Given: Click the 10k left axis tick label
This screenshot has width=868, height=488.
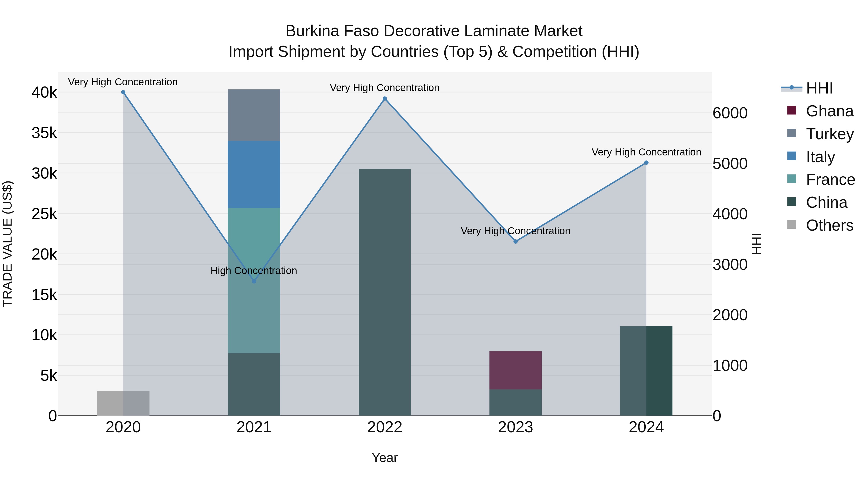Looking at the screenshot, I should click(x=44, y=335).
